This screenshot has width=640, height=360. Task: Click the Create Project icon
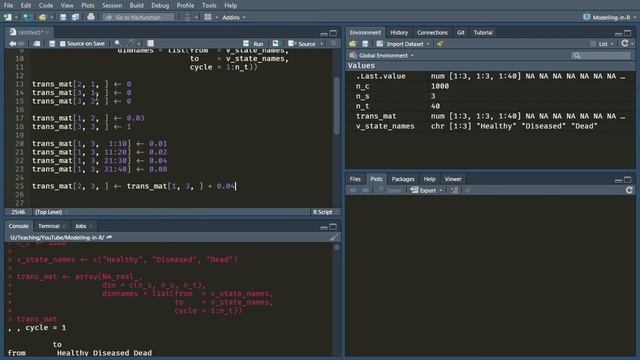pos(27,17)
